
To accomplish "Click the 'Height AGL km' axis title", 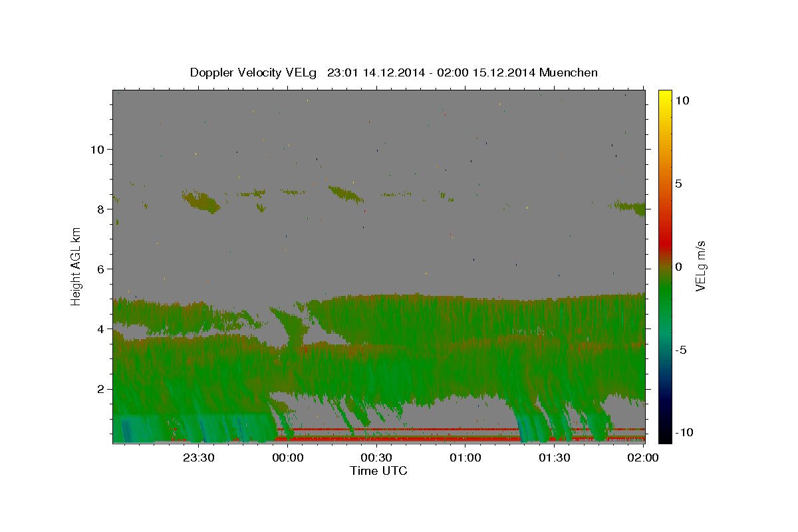I will click(x=76, y=266).
